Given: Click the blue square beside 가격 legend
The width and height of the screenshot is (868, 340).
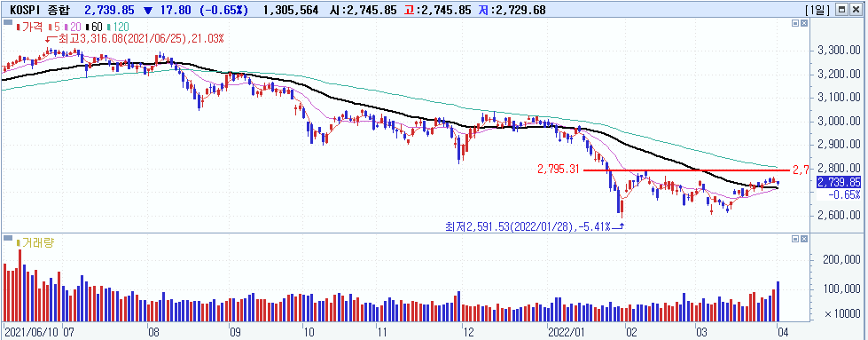Looking at the screenshot, I should (8, 23).
